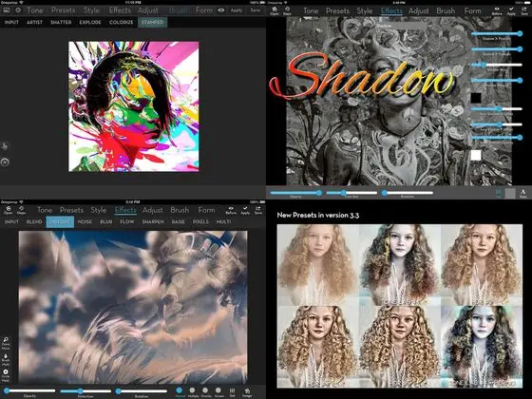
Task: Select the MULTI effect option
Action: click(x=224, y=221)
